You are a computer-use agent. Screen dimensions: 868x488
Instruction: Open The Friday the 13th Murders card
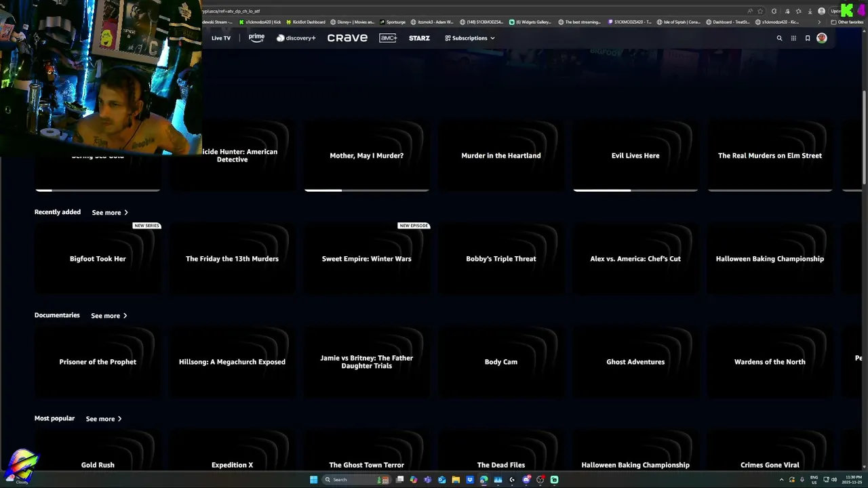(x=232, y=259)
